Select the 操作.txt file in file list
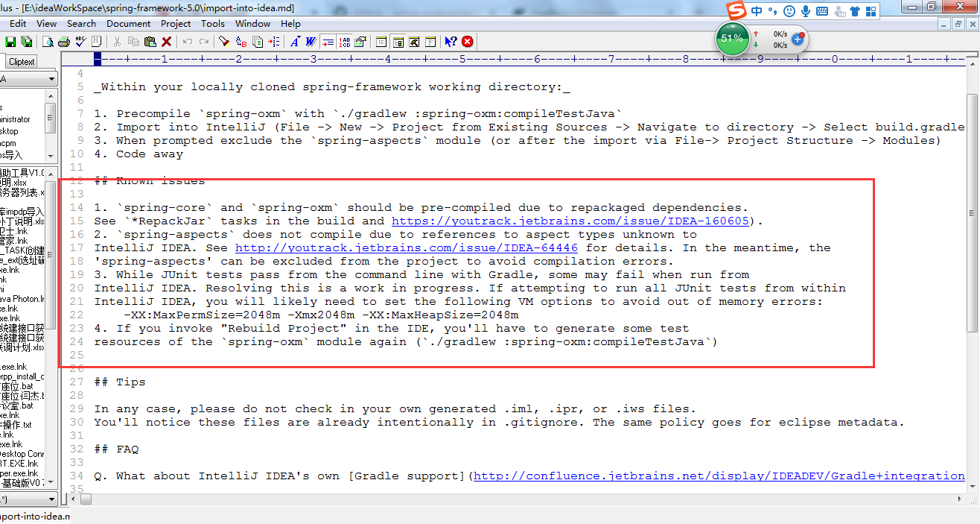This screenshot has width=980, height=524. 16,425
